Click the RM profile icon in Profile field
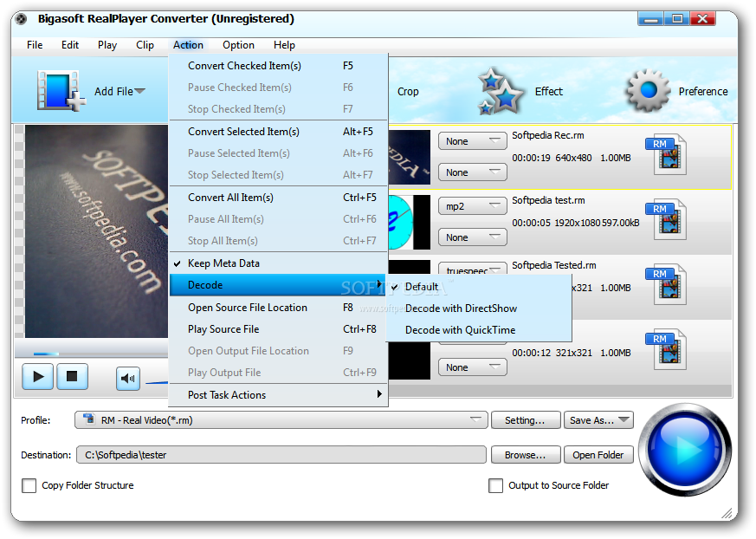 point(88,419)
